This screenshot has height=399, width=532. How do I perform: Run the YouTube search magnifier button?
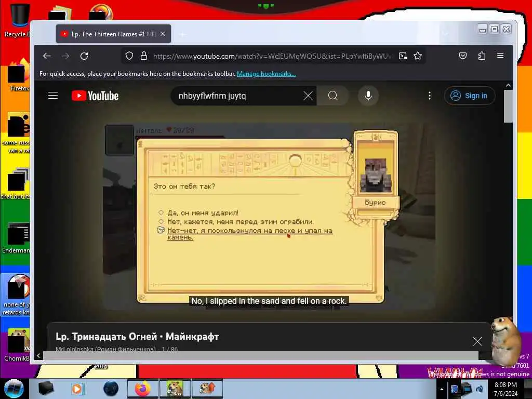tap(333, 96)
